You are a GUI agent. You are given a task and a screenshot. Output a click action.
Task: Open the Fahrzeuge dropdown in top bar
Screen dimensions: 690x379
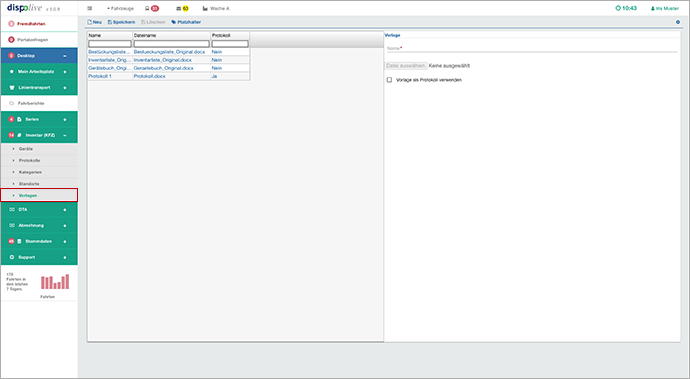120,8
